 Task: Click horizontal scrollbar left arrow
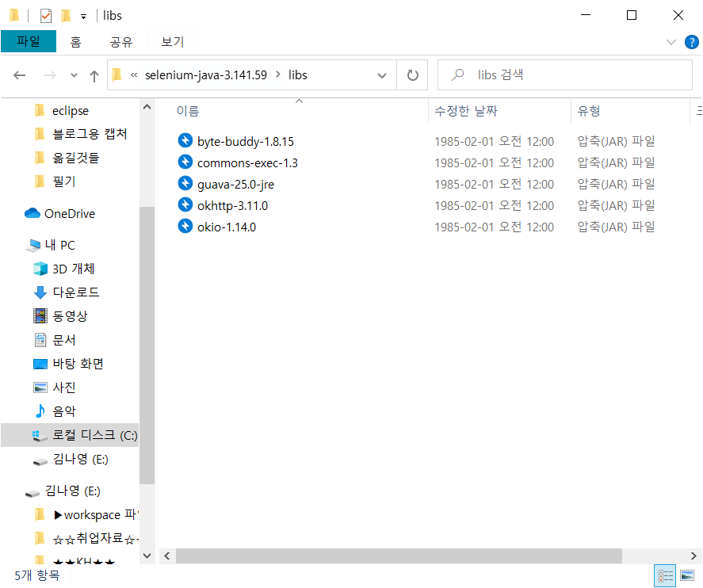point(166,556)
